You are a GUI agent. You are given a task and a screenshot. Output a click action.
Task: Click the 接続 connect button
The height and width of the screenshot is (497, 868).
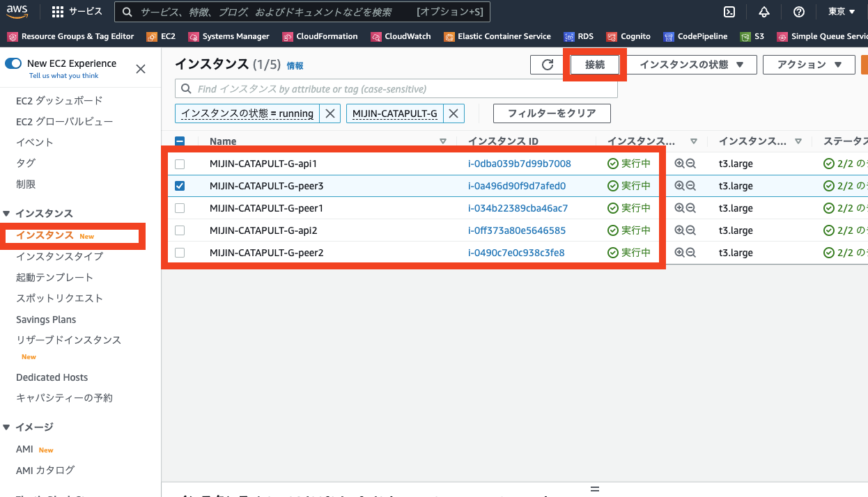(x=595, y=65)
